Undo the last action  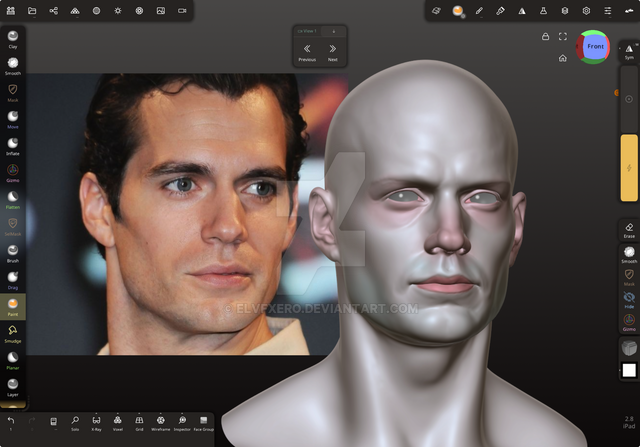point(11,423)
